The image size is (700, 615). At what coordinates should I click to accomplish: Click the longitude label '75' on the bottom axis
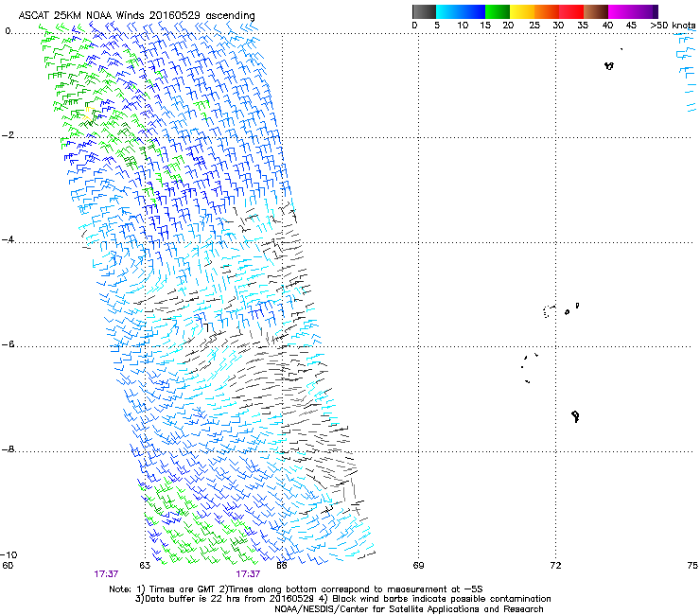(692, 566)
